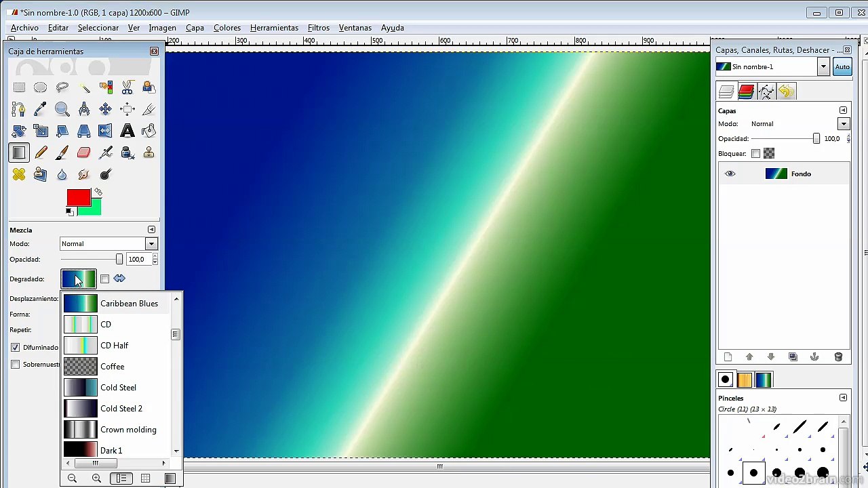
Task: Open the Capas panel tab menu
Action: [843, 110]
